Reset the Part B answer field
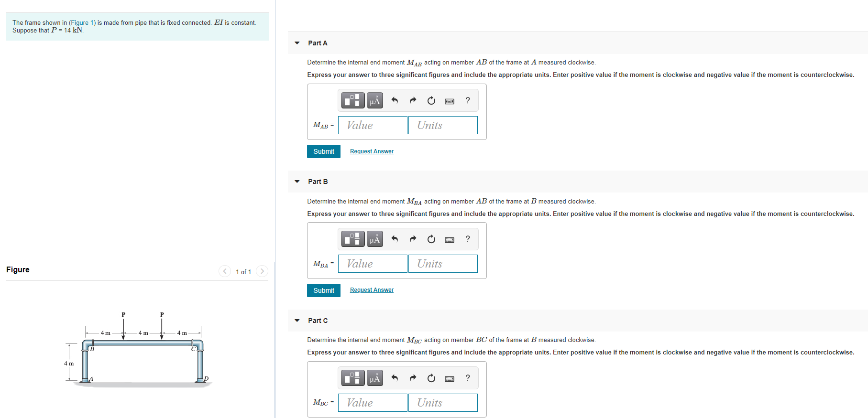The image size is (868, 418). click(x=431, y=239)
